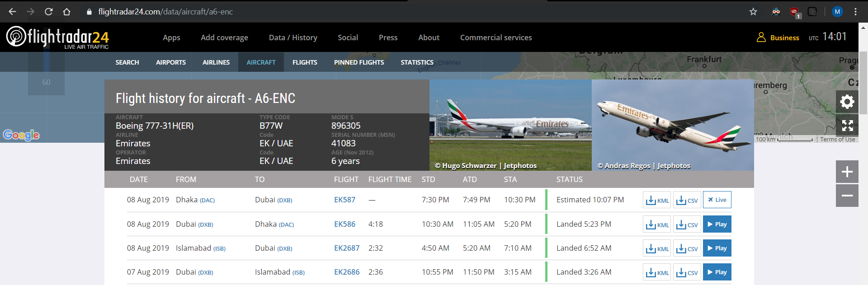This screenshot has height=285, width=868.
Task: Open the Chrome profile avatar M
Action: click(x=837, y=12)
